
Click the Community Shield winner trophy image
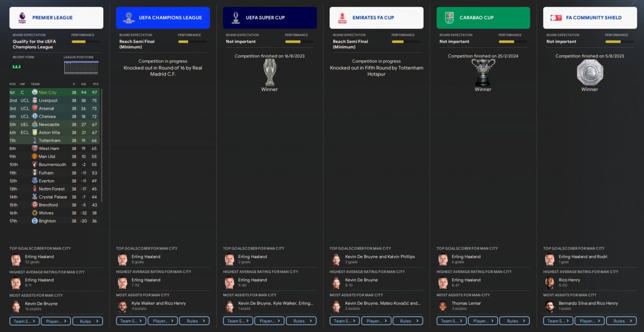click(x=590, y=72)
